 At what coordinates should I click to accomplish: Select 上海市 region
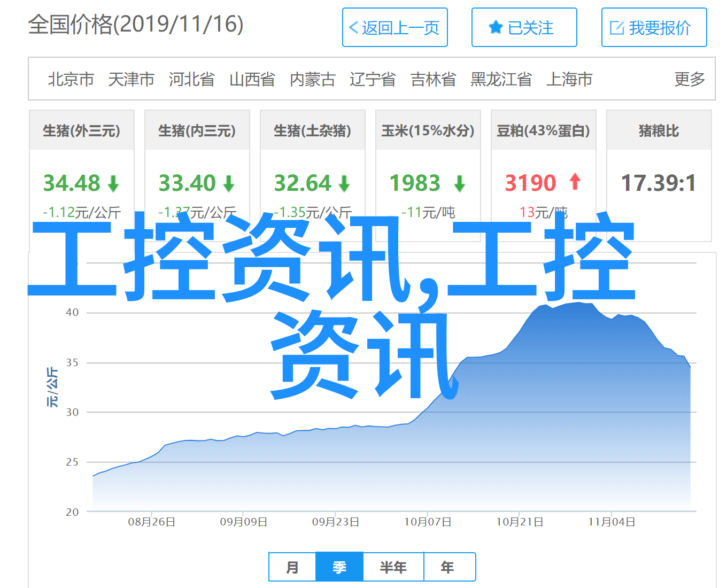pos(569,79)
